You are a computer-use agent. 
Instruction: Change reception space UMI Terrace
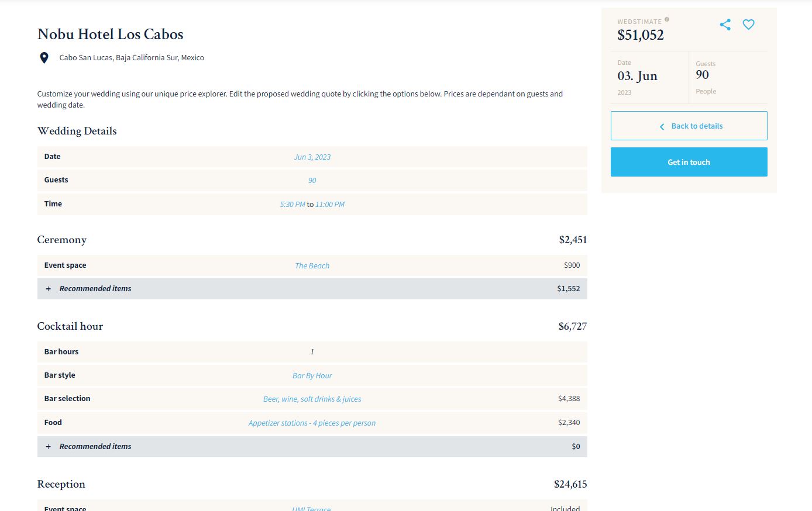[311, 509]
